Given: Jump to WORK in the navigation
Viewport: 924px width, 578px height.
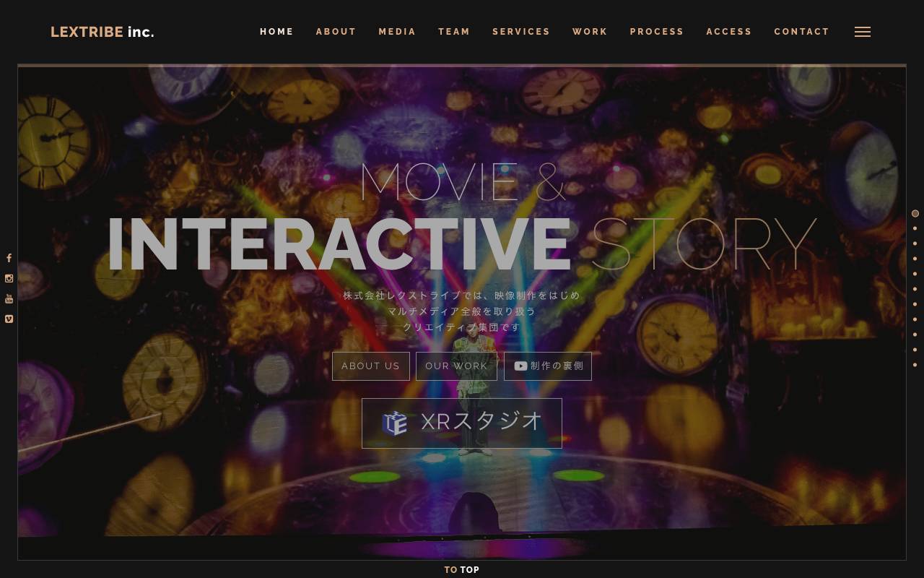Looking at the screenshot, I should tap(590, 32).
